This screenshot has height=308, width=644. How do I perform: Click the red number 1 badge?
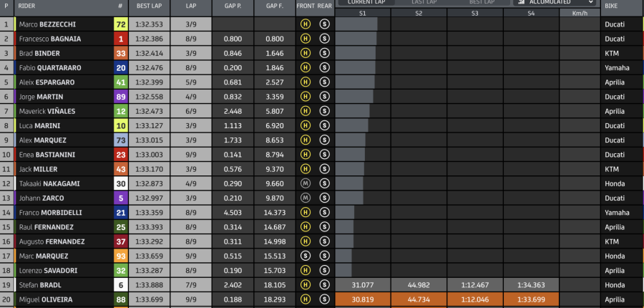pos(121,39)
